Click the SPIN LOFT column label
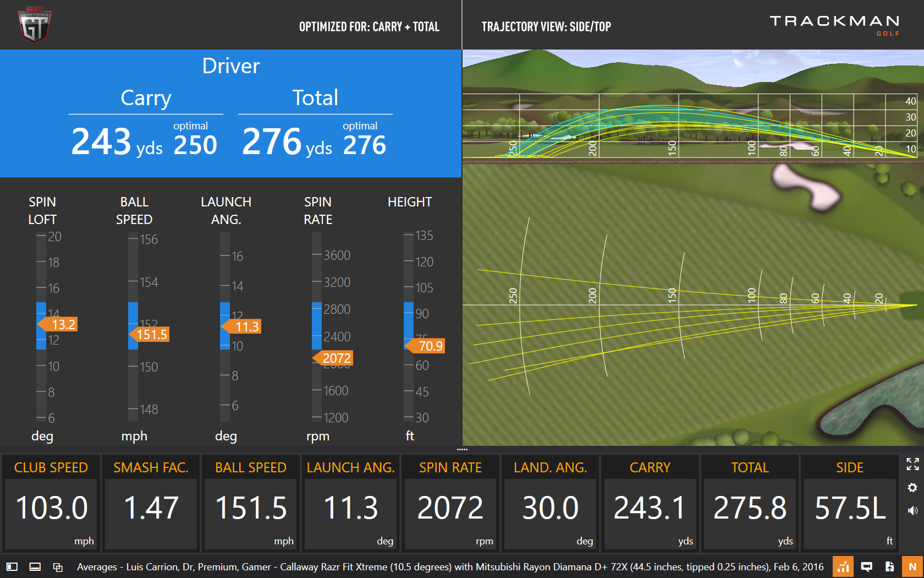The height and width of the screenshot is (578, 924). 42,211
